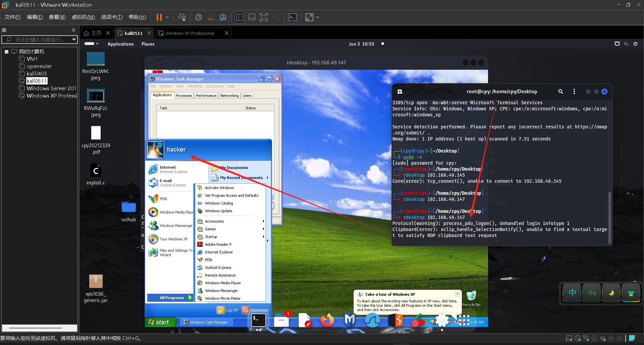644x345 pixels.
Task: Switch to the Processes tab in Task Manager
Action: tap(184, 96)
